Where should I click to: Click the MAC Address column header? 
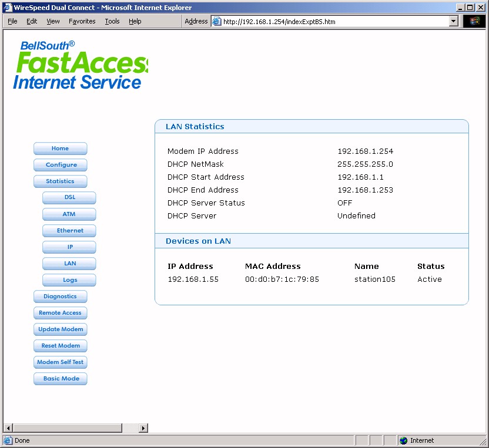coord(273,267)
